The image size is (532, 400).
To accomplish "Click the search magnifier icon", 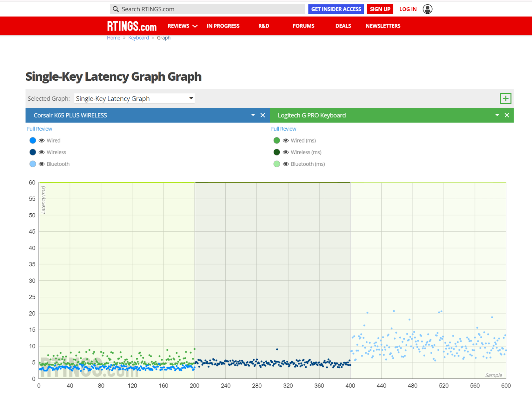I will tap(116, 9).
